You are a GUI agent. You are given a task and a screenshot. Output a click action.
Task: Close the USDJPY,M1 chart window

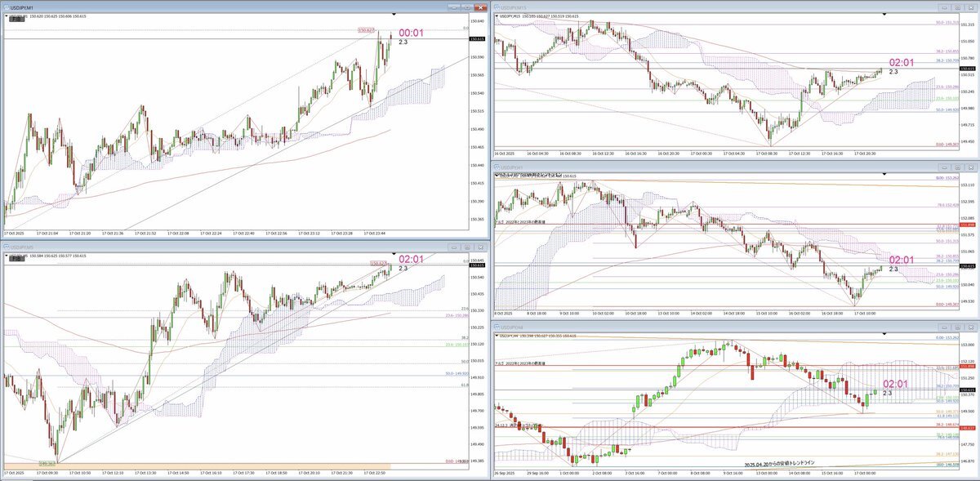tap(481, 7)
